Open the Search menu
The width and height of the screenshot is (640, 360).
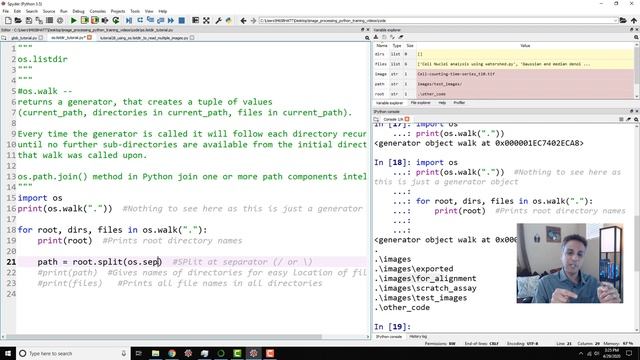31,11
